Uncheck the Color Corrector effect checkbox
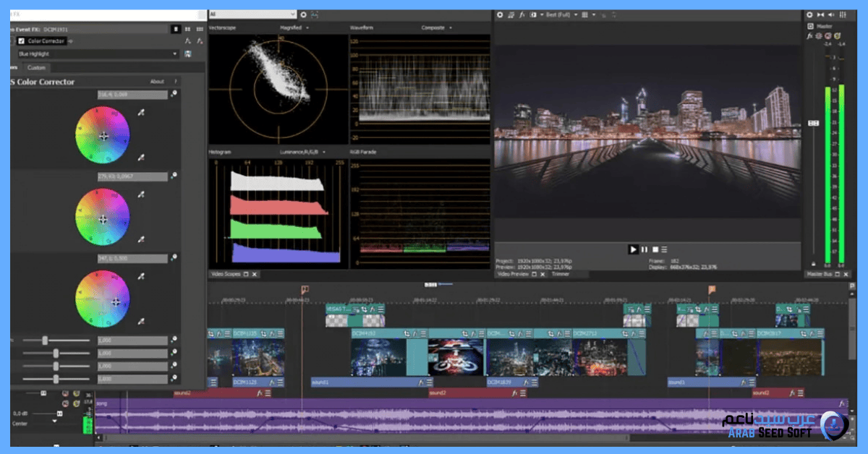The image size is (868, 454). tap(22, 41)
